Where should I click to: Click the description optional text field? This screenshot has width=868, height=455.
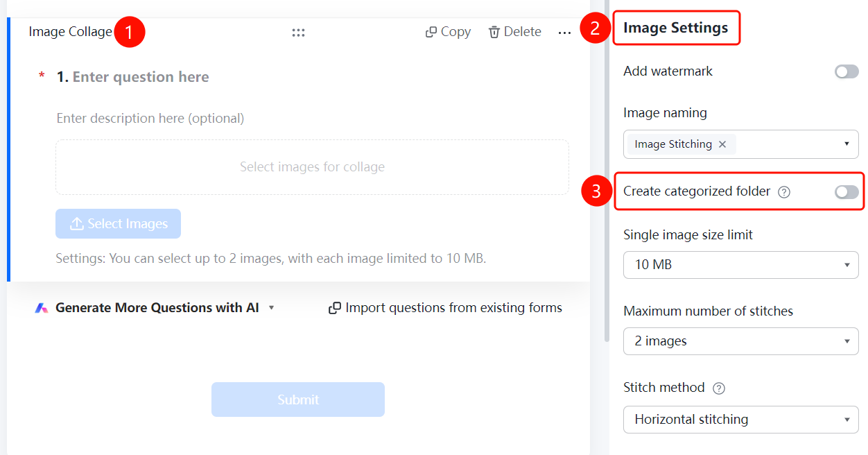[x=150, y=119]
